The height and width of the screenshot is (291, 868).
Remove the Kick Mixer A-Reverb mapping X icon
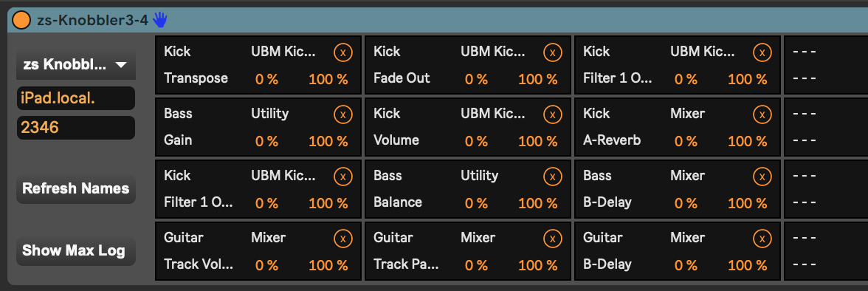(x=762, y=114)
